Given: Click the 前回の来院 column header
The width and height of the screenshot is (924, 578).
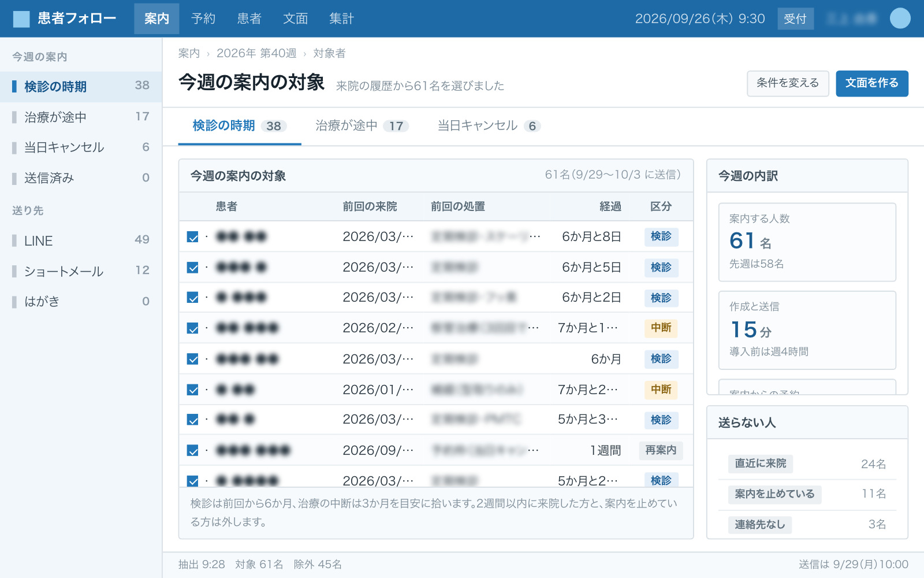Looking at the screenshot, I should 370,206.
